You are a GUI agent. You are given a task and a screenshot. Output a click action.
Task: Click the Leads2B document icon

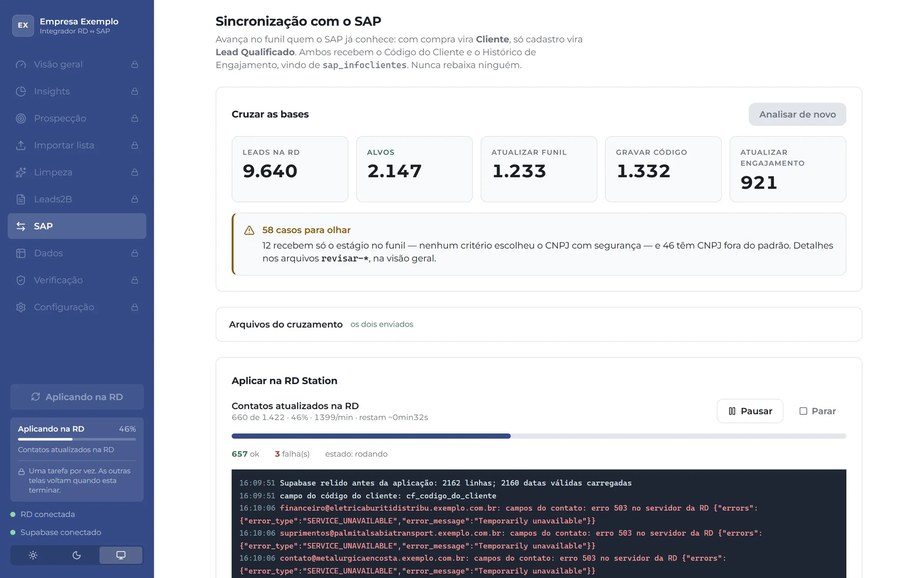(x=21, y=199)
